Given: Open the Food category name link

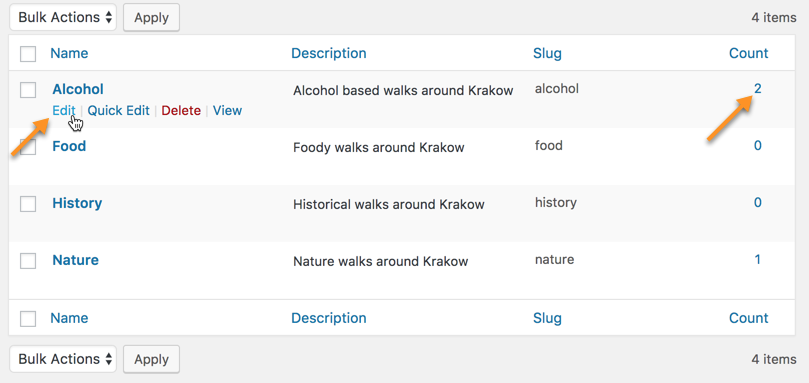Looking at the screenshot, I should (69, 146).
